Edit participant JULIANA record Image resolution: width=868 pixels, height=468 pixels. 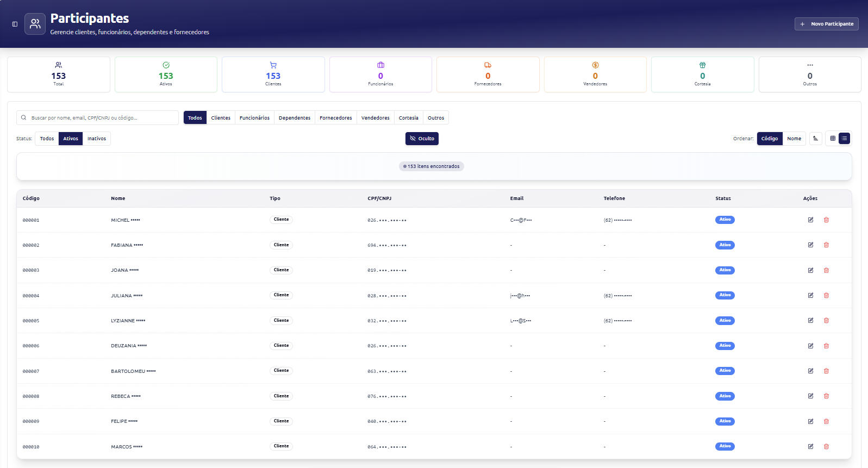(x=810, y=296)
